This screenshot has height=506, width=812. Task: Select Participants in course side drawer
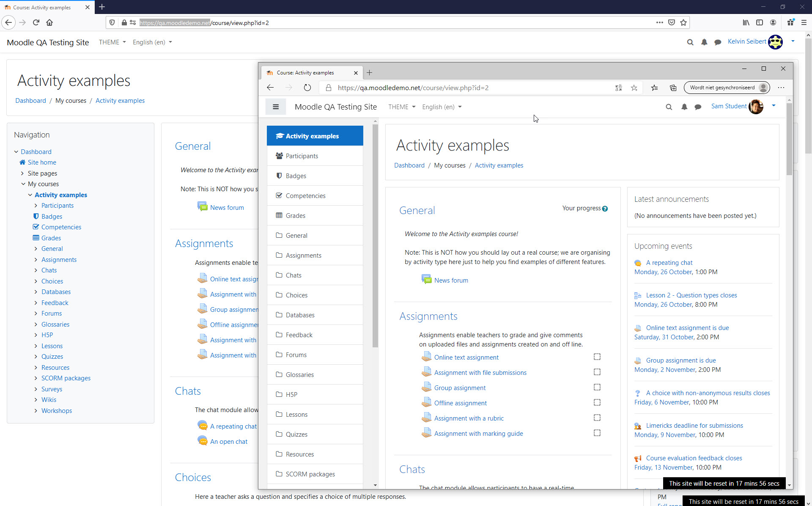315,156
